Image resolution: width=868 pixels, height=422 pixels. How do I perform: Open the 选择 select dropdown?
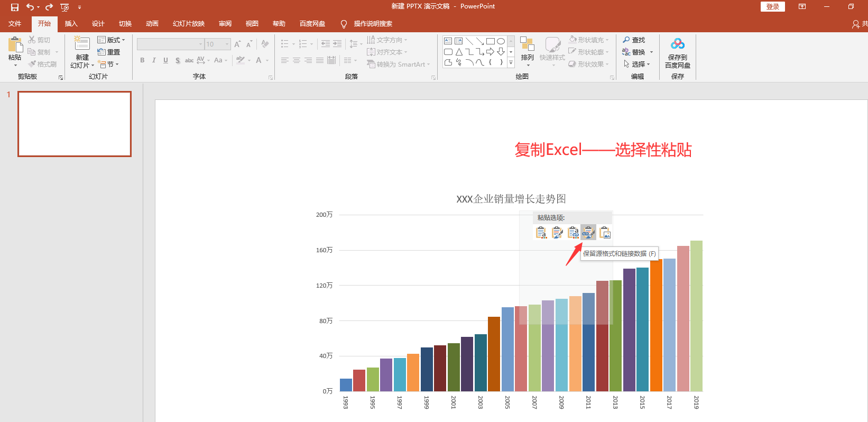[x=637, y=64]
